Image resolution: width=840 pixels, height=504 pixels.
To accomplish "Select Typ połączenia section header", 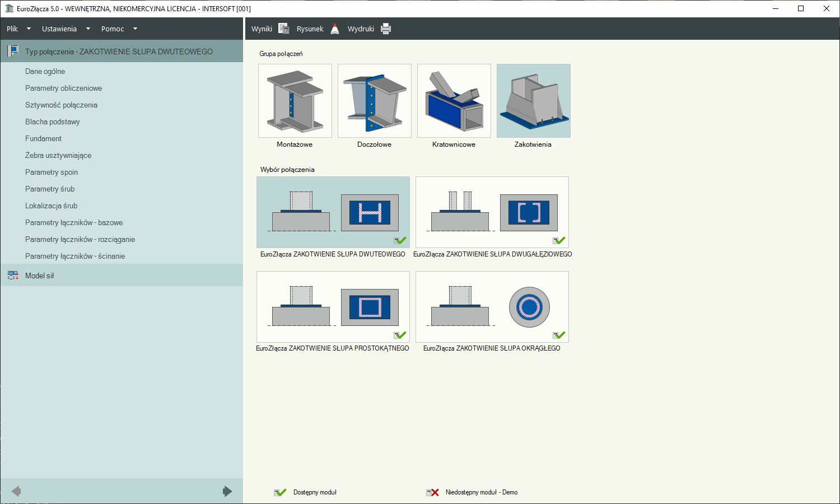I will pos(122,51).
